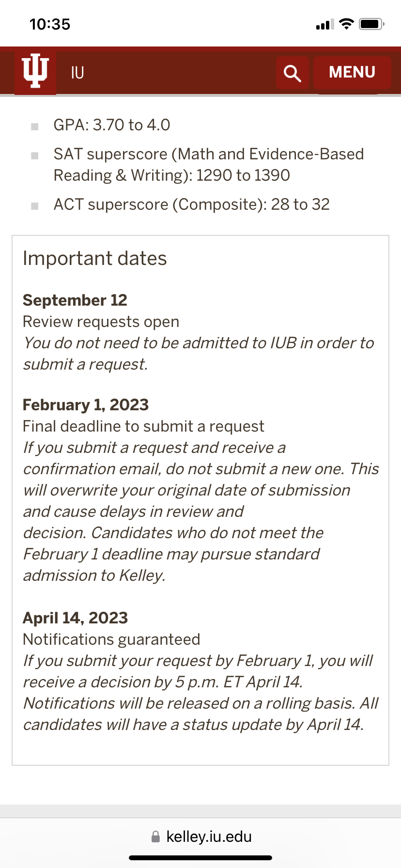This screenshot has width=401, height=868.
Task: Click the February 1, 2023 date heading
Action: [x=86, y=405]
